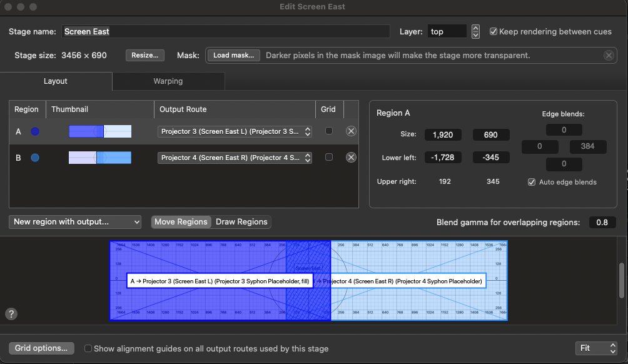Expand New region with output dropdown

tap(75, 222)
